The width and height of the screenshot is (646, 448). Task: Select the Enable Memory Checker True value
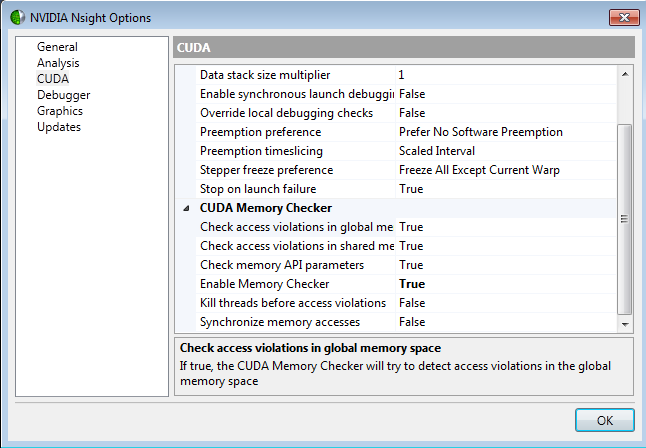tap(411, 284)
